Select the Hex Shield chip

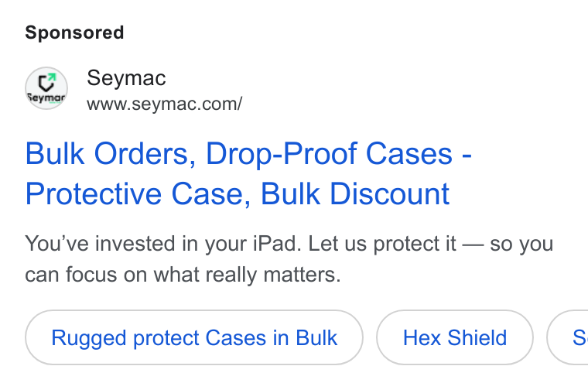[x=454, y=337]
